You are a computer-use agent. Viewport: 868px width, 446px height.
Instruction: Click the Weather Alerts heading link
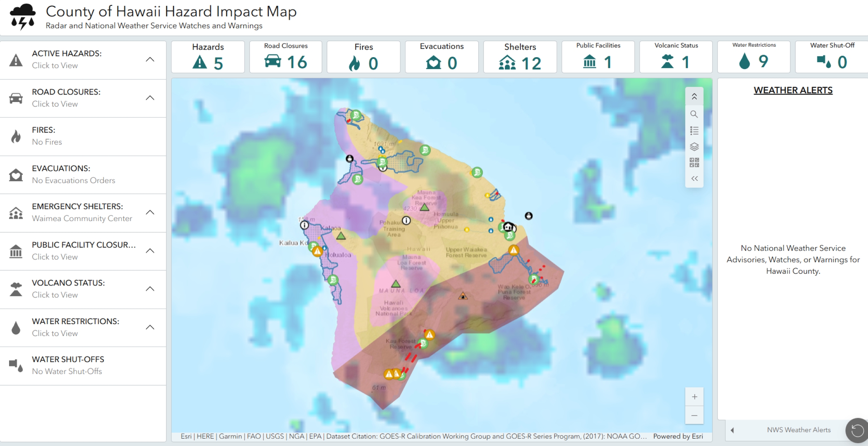(x=793, y=90)
